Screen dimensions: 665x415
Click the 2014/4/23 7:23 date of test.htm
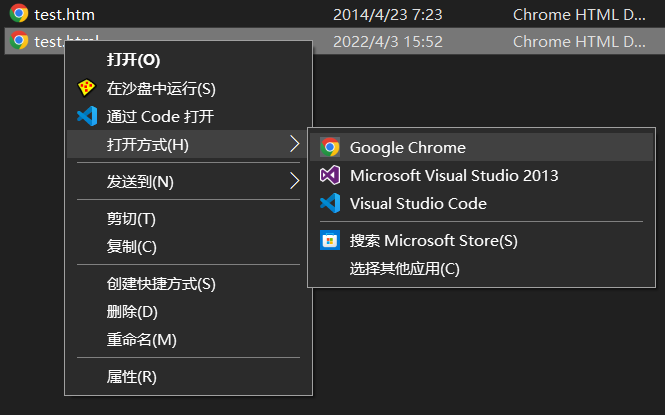tap(388, 15)
